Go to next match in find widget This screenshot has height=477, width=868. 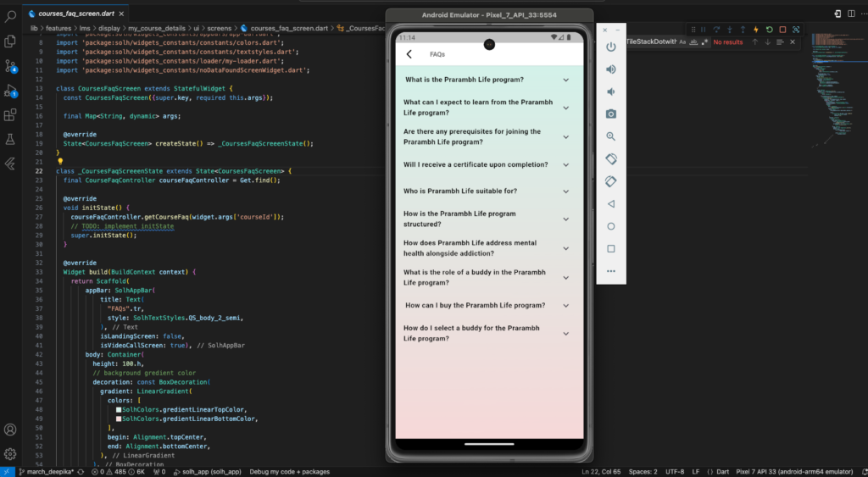pyautogui.click(x=767, y=42)
